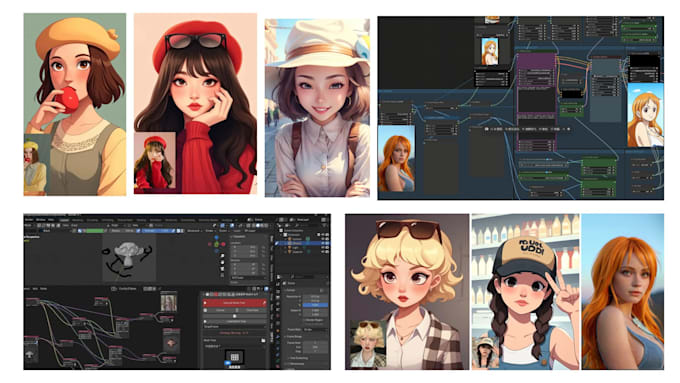Open the orange hair woman photo at bottom right
The image size is (680, 383).
coord(622,291)
